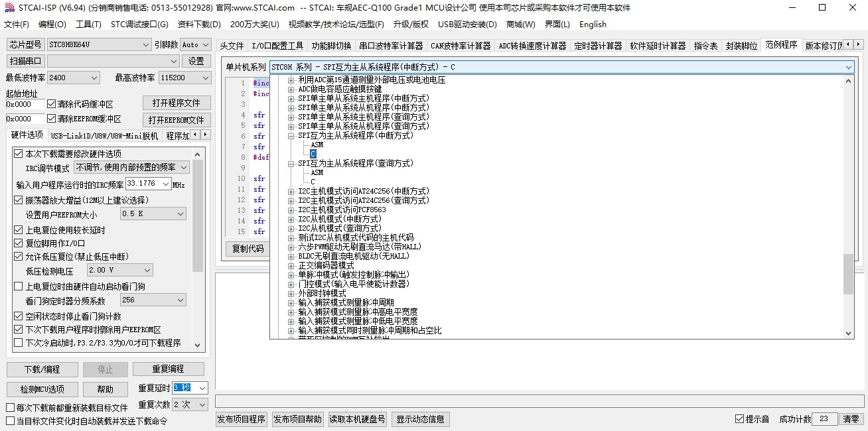Open pin count Auto dropdown
The image size is (868, 431).
tap(195, 44)
